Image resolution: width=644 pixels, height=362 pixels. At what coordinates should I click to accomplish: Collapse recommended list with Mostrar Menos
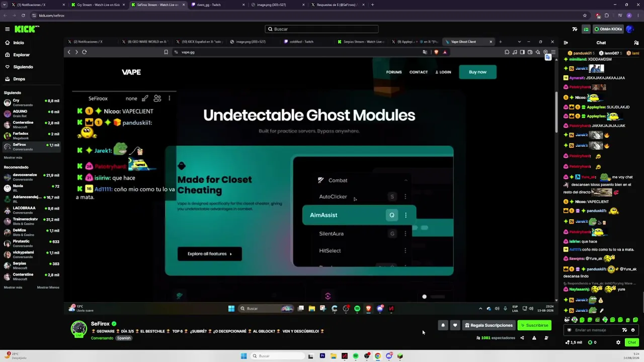[x=48, y=288]
